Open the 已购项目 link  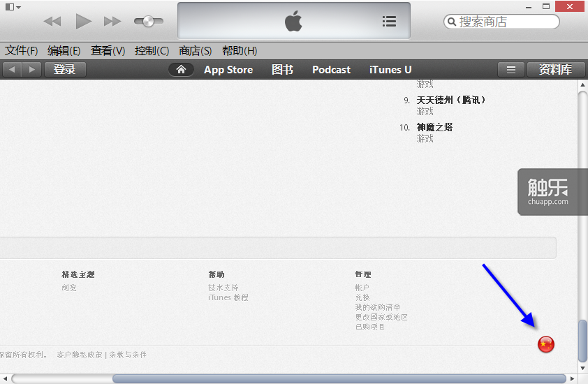[x=369, y=327]
